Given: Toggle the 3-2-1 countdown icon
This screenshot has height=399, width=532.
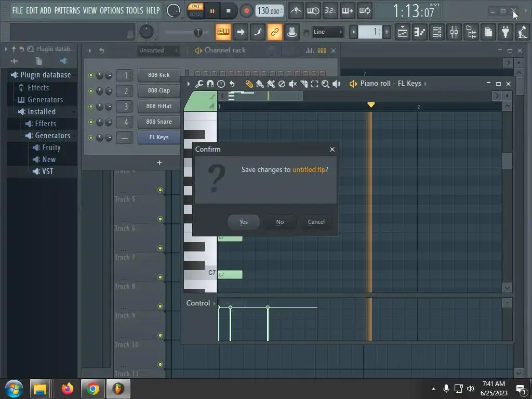Looking at the screenshot, I should click(330, 11).
